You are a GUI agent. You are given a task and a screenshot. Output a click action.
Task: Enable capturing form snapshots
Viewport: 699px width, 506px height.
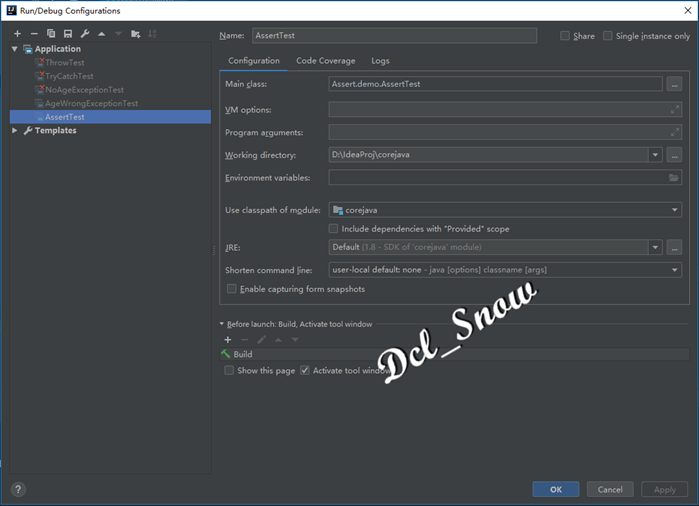tap(231, 289)
